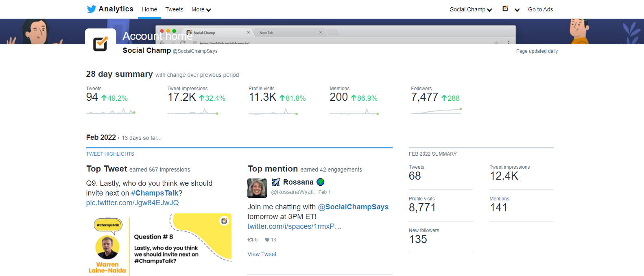Follow the #ChampsTalk hashtag link
644x276 pixels.
tap(155, 193)
